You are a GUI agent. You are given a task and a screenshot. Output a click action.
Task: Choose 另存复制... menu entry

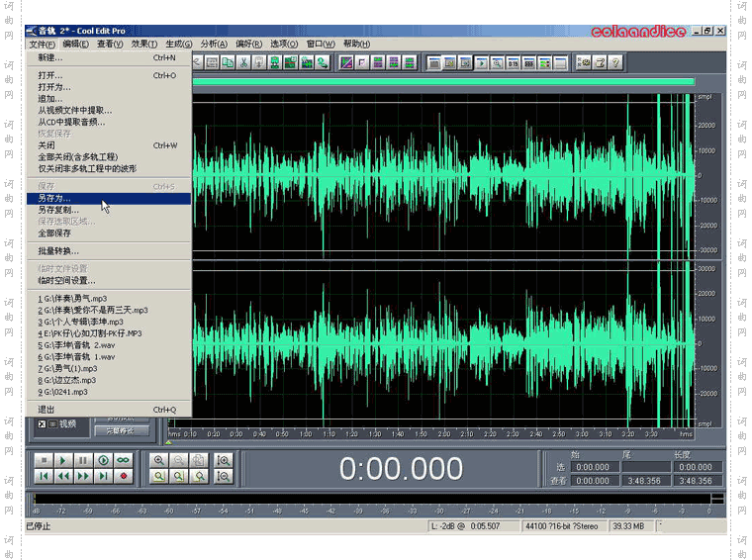[x=109, y=210]
